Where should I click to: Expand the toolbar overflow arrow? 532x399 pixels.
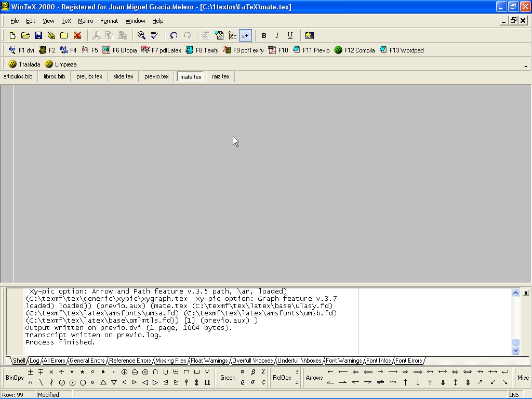(526, 66)
